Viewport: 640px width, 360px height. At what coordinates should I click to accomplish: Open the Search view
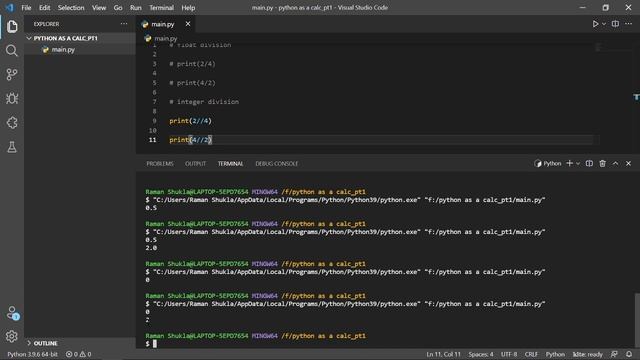(x=12, y=51)
